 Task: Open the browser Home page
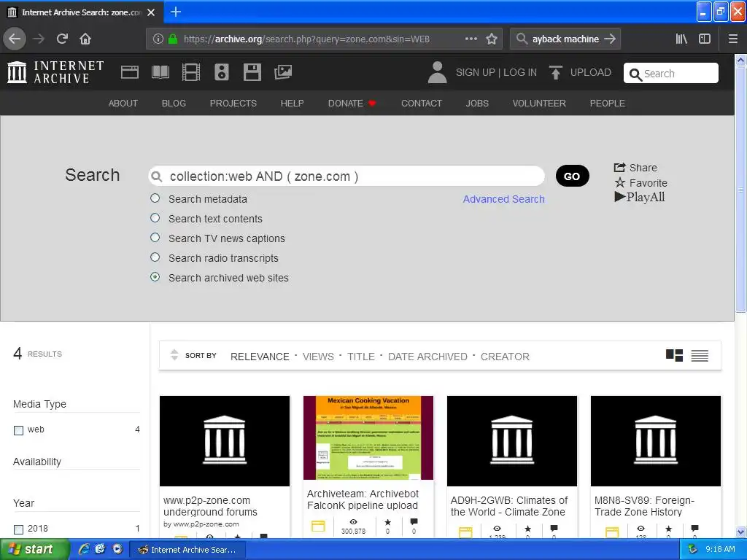click(x=85, y=39)
